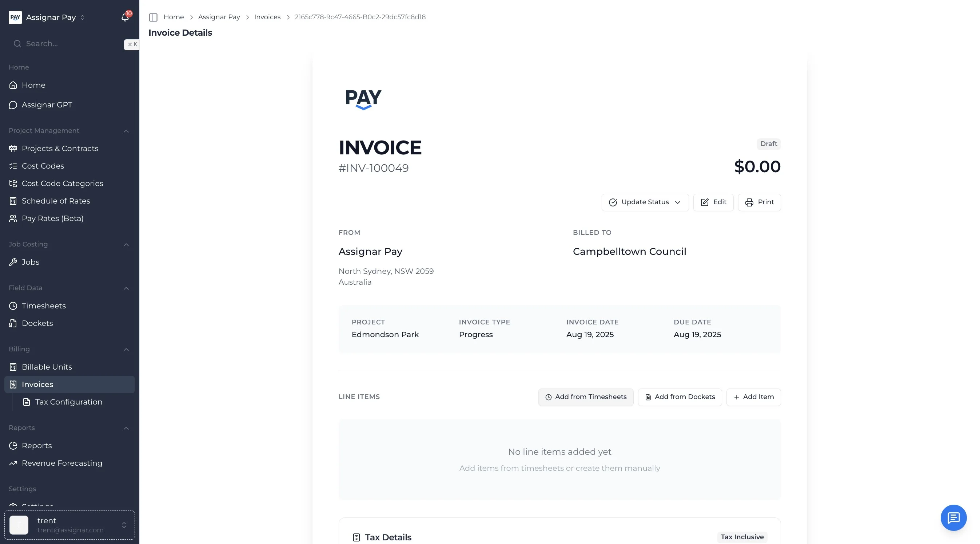Collapse the Project Management section
This screenshot has width=980, height=544.
point(126,131)
